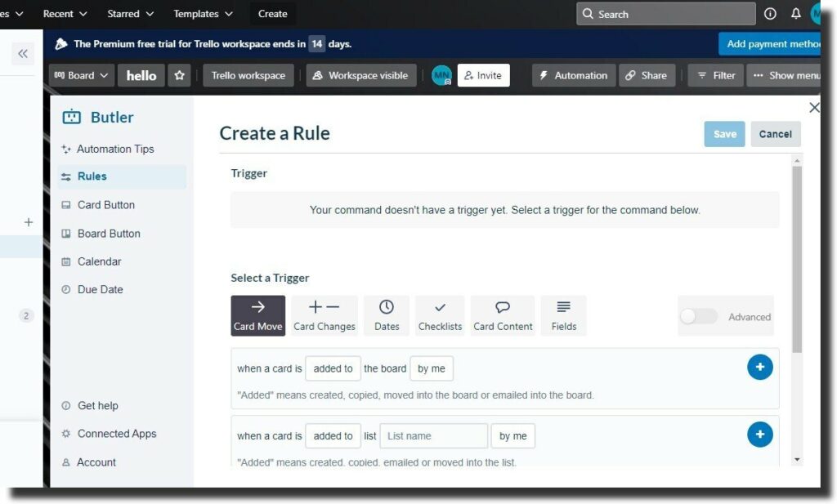Expand the Recent dropdown

click(65, 14)
